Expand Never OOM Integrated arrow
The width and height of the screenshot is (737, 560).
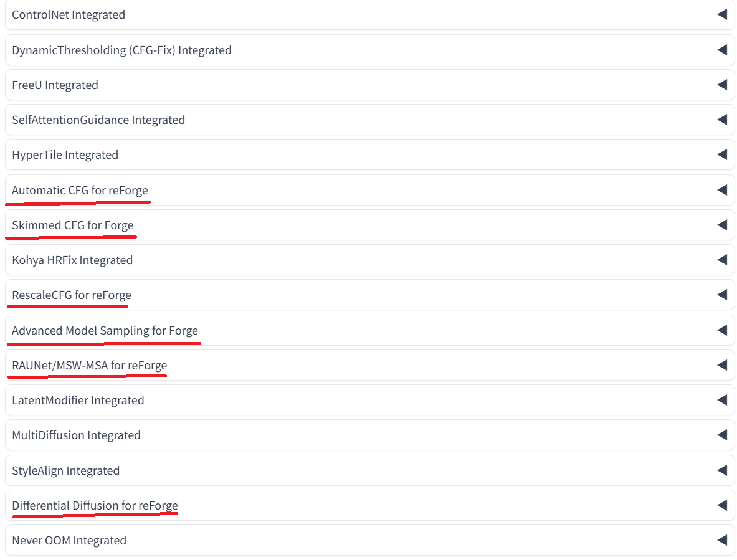(722, 540)
